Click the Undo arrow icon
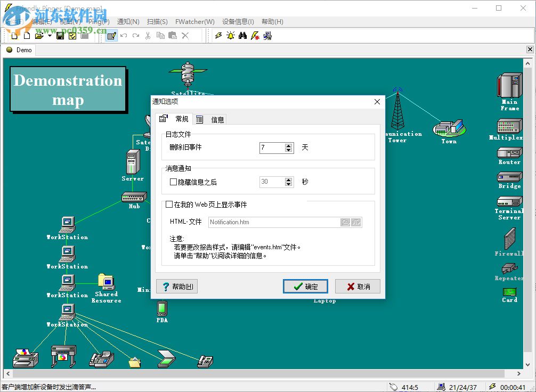This screenshot has height=392, width=536. pos(124,36)
